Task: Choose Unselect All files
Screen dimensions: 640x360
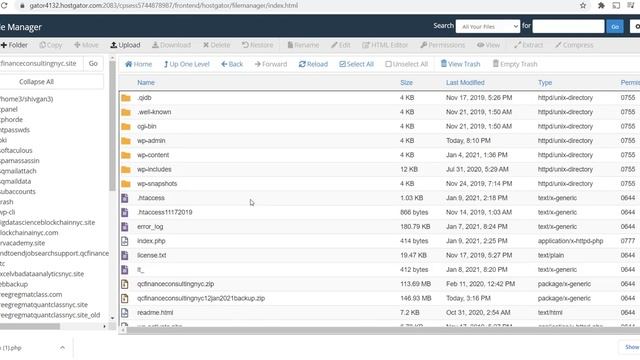Action: (407, 64)
